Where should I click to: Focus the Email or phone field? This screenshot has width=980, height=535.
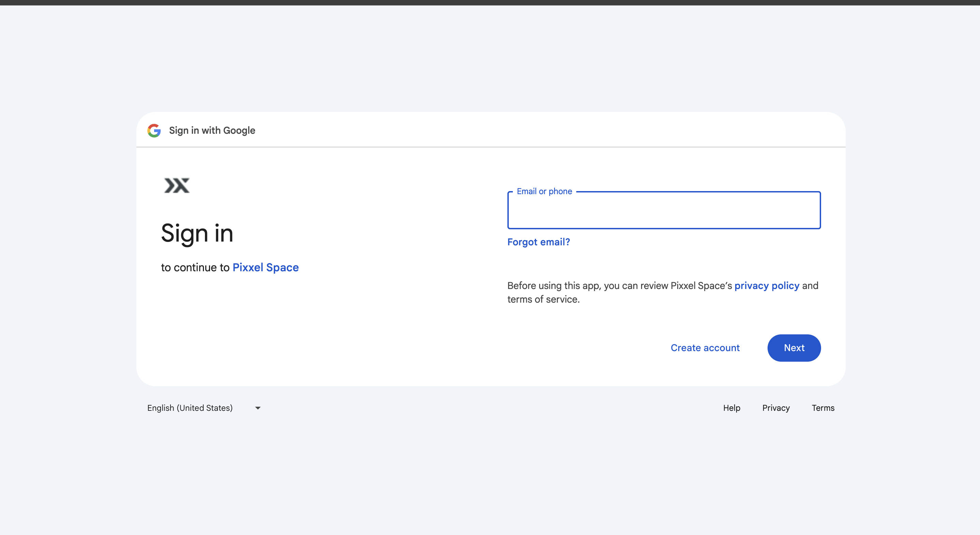point(664,210)
